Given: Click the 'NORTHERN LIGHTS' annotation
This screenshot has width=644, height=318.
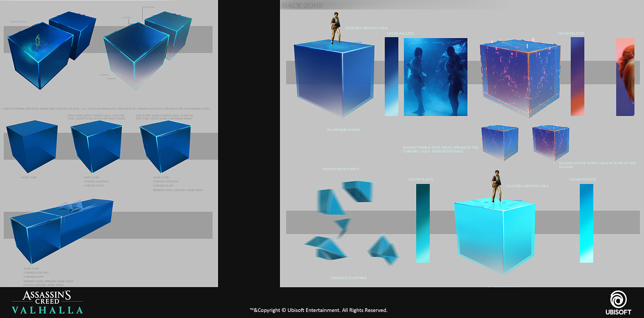Looking at the screenshot, I should (x=19, y=22).
